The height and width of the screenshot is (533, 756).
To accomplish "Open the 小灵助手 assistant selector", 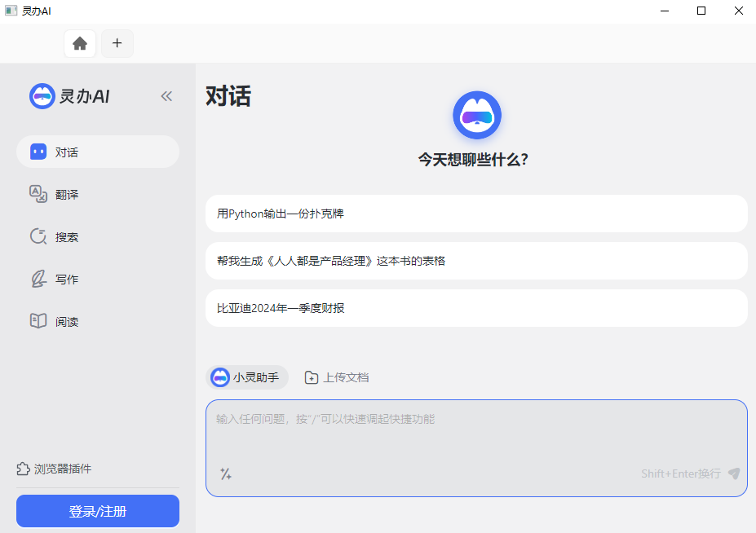I will (247, 377).
